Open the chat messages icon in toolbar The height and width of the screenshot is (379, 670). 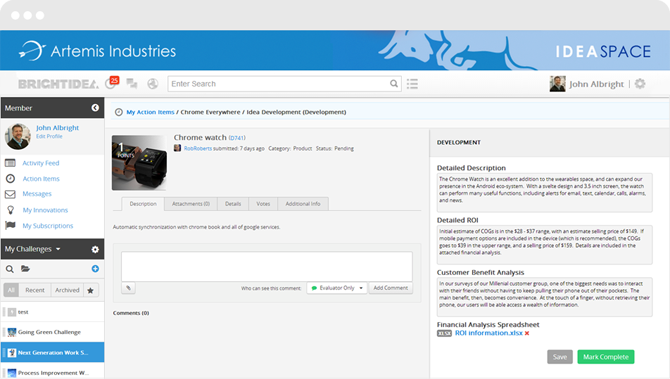click(x=132, y=84)
